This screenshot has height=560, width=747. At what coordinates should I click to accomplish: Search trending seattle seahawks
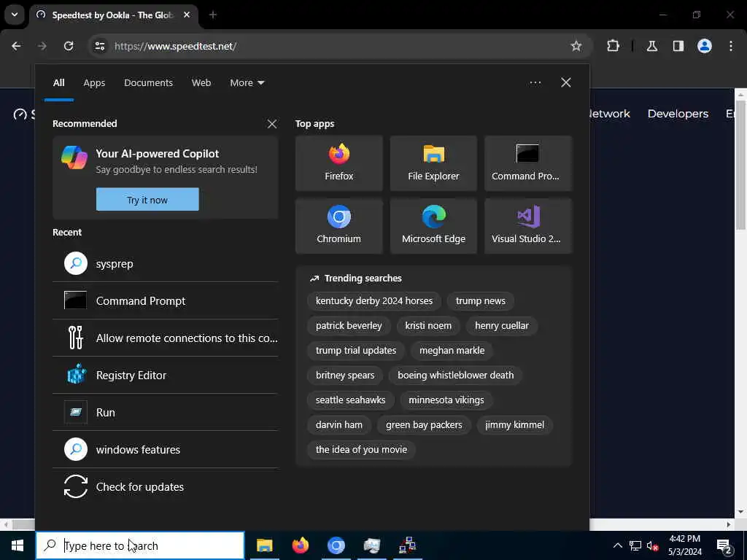[350, 400]
